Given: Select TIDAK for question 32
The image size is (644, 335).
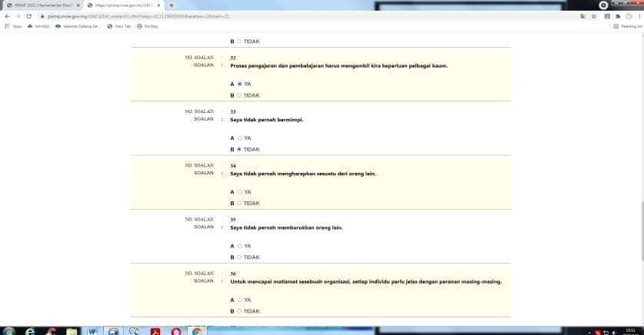Looking at the screenshot, I should coord(239,95).
